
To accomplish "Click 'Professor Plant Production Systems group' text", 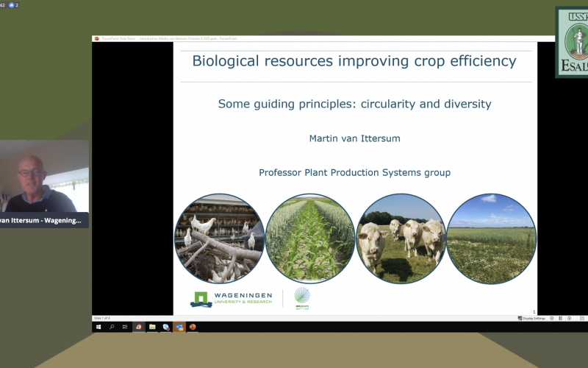I will tap(355, 173).
